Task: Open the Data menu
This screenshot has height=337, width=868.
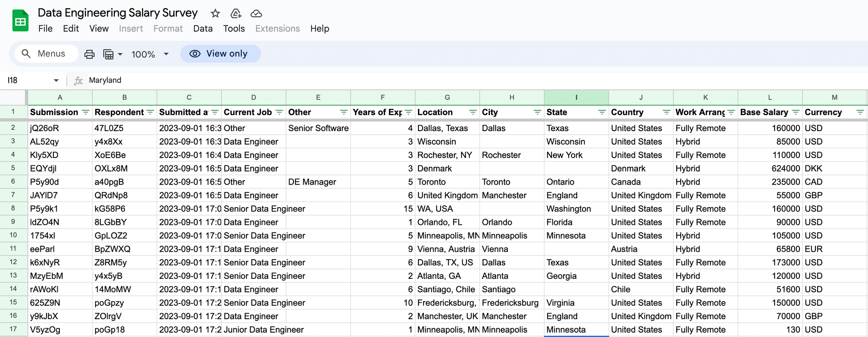Action: [x=203, y=29]
